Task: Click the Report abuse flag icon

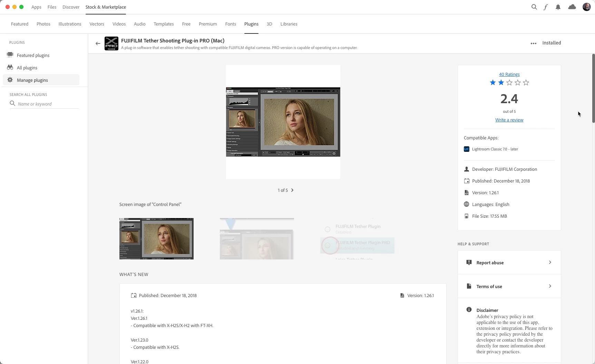Action: 469,263
